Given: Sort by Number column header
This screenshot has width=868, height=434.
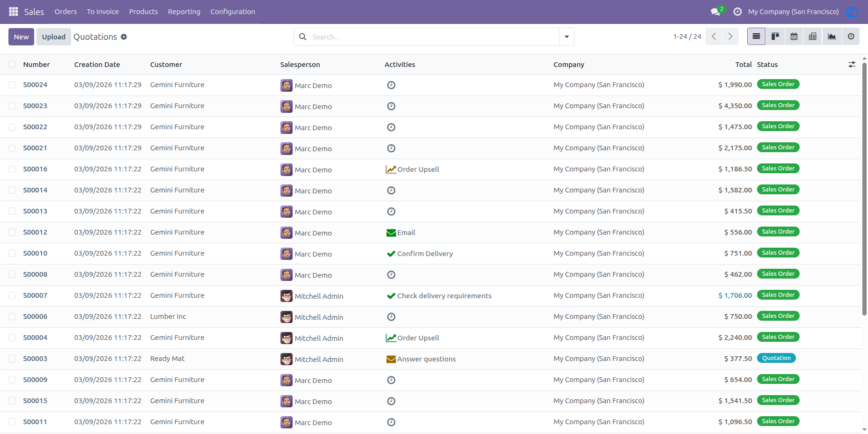Looking at the screenshot, I should (x=37, y=65).
